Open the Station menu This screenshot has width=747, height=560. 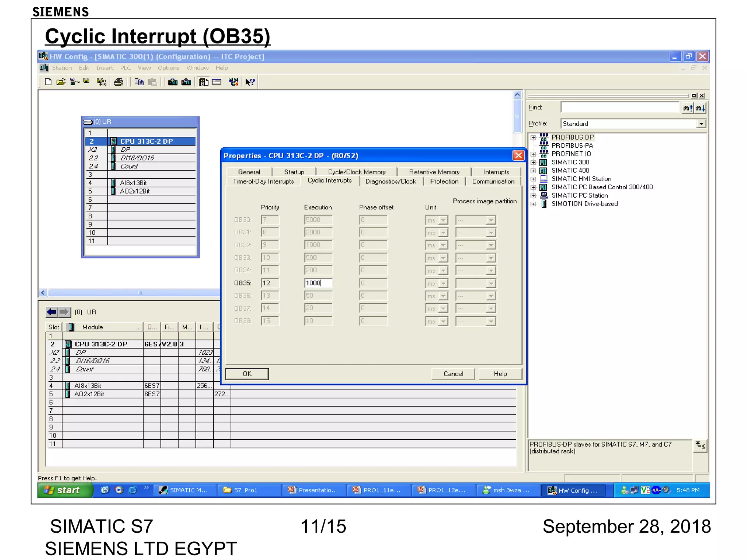[x=62, y=68]
